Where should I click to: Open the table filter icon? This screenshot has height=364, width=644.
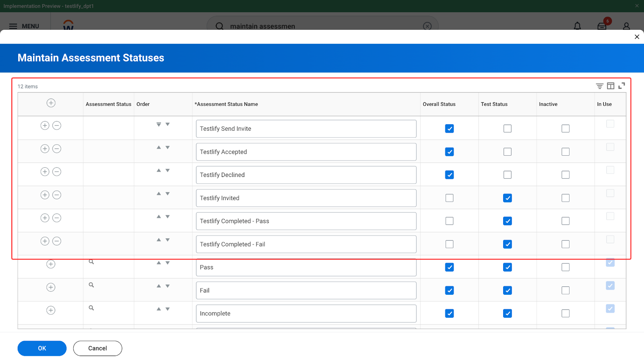[600, 86]
